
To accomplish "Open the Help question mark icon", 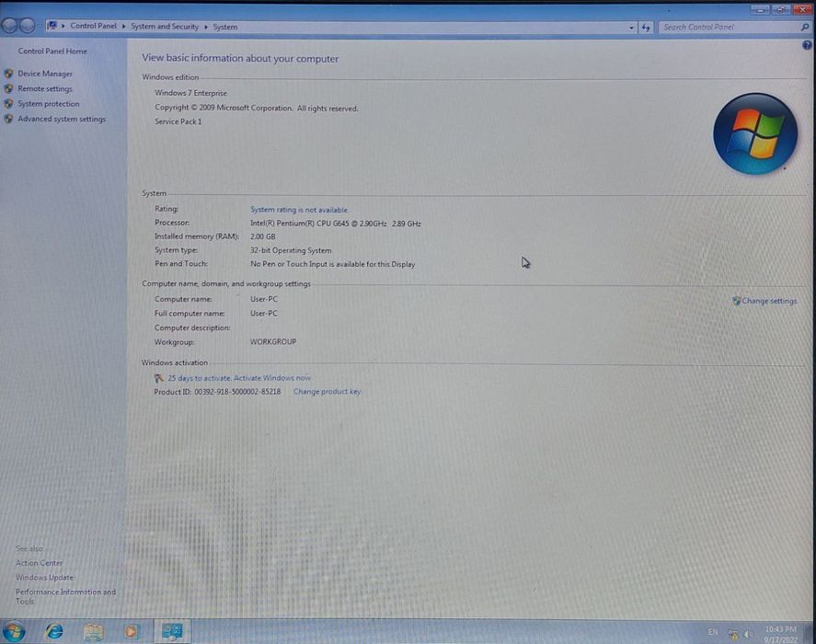I will [x=807, y=45].
